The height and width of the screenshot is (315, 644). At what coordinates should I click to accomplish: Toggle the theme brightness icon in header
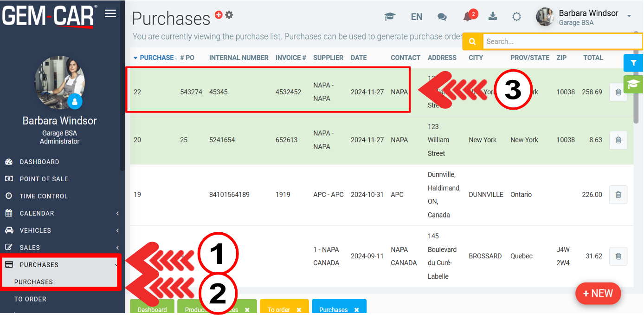point(516,17)
